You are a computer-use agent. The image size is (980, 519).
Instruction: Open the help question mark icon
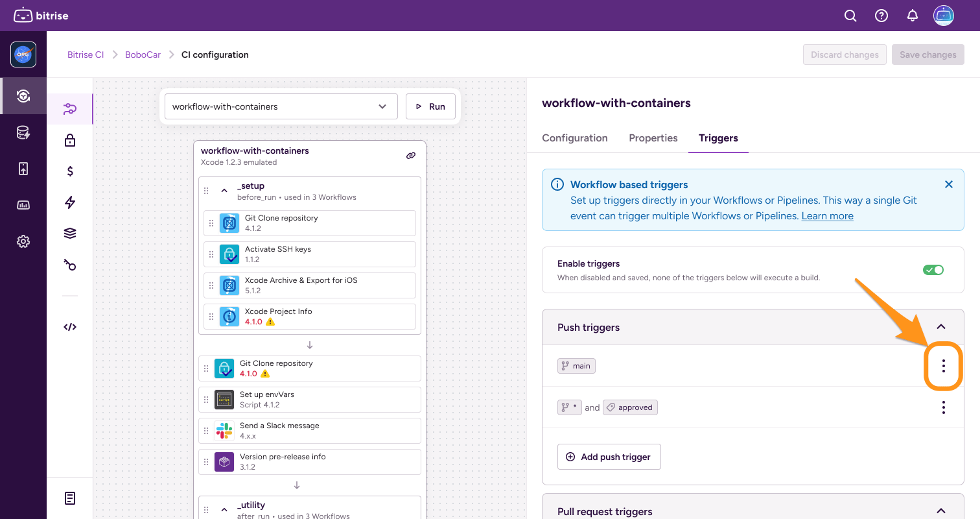[x=881, y=16]
